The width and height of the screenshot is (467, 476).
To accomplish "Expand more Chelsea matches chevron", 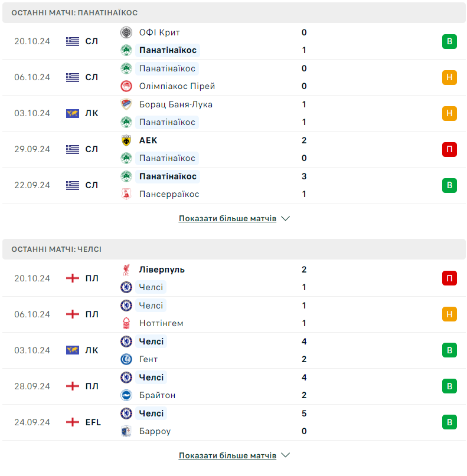I will coord(286,456).
